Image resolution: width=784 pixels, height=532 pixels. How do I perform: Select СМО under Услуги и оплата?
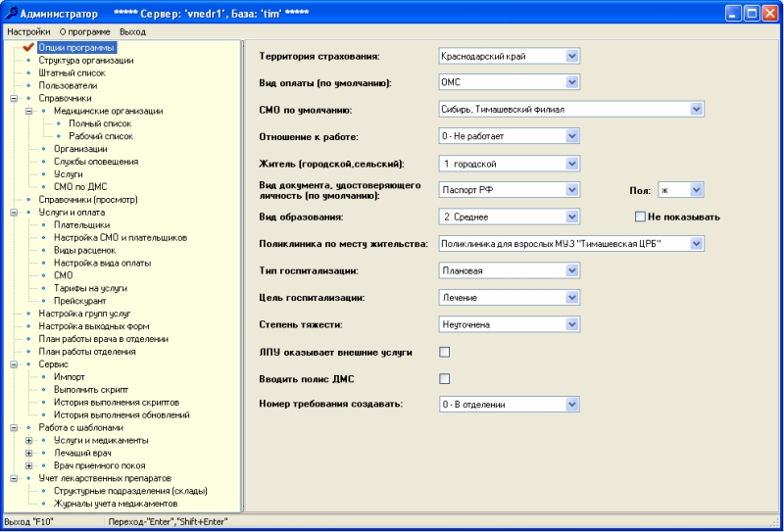click(x=64, y=275)
